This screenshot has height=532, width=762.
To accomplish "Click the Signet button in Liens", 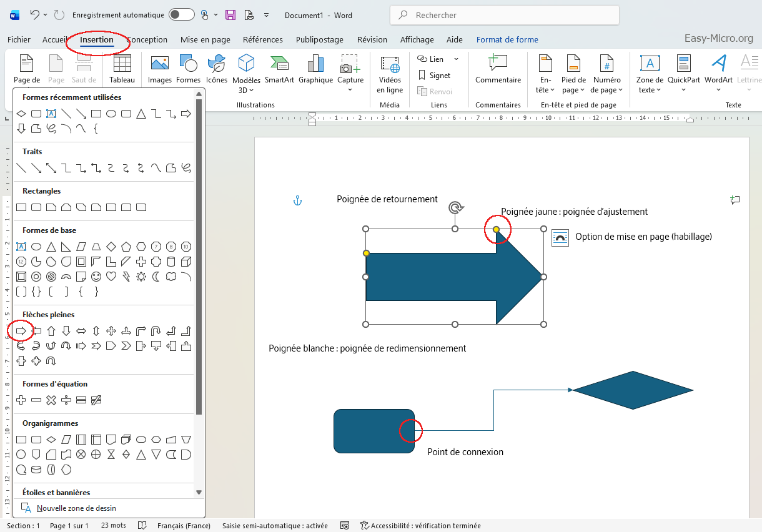I will pyautogui.click(x=434, y=76).
